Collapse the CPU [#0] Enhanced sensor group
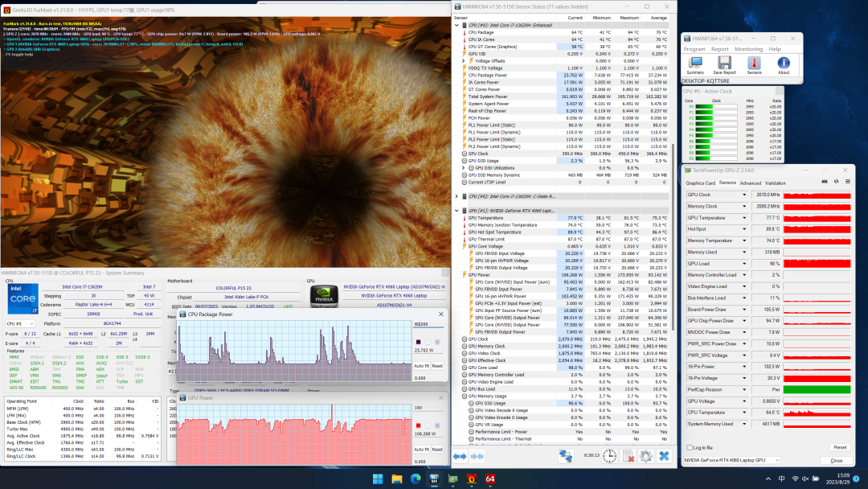This screenshot has height=489, width=868. (x=457, y=25)
